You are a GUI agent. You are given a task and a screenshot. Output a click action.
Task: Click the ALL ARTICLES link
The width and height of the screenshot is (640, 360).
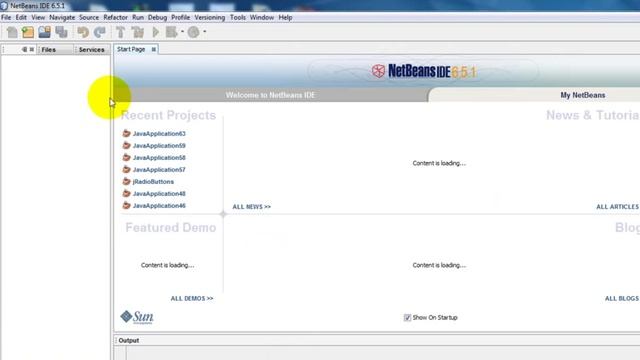(618, 207)
